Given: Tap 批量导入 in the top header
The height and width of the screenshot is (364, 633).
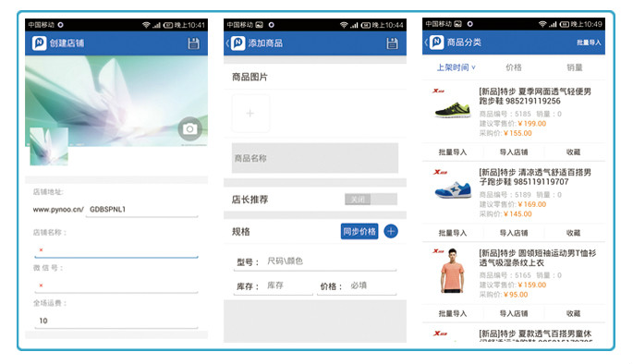Looking at the screenshot, I should tap(589, 42).
